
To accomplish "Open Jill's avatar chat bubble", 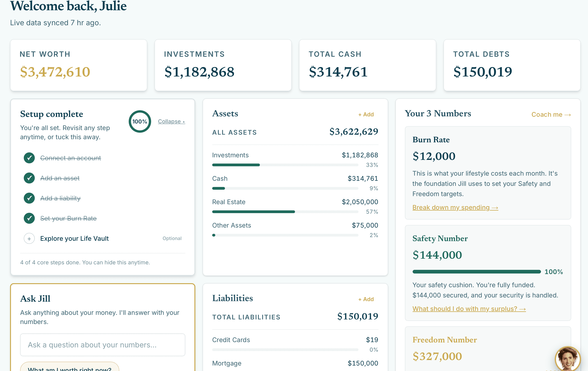I will [x=568, y=359].
